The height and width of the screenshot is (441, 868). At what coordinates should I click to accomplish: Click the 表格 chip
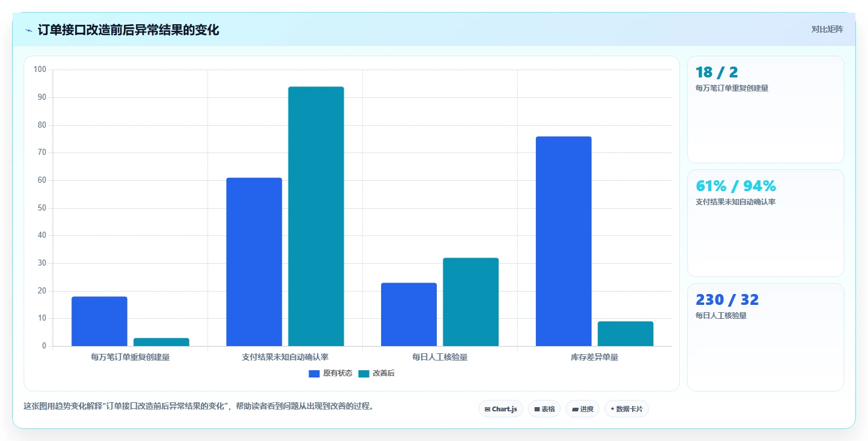coord(544,409)
